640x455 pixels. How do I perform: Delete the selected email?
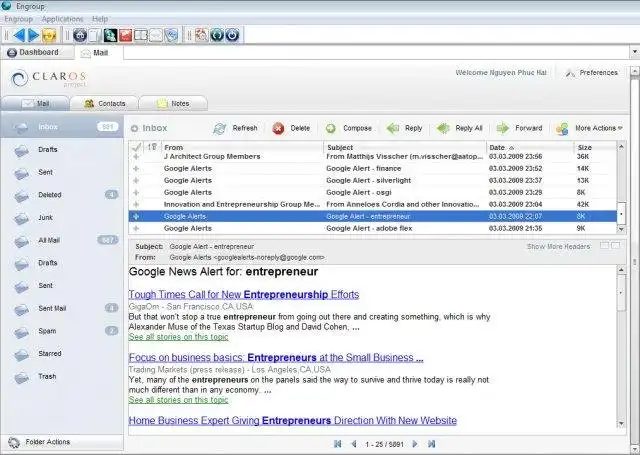[291, 128]
